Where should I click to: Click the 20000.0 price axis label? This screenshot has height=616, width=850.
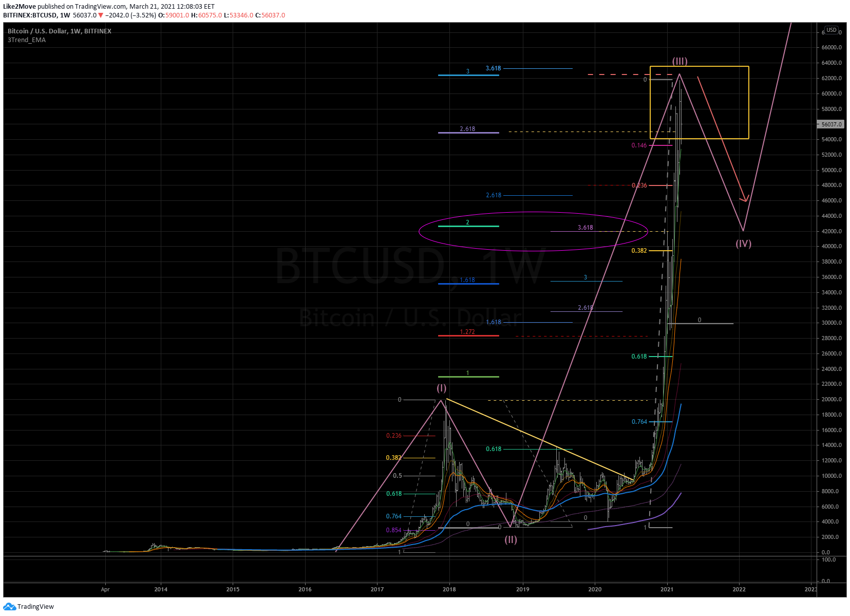pos(832,399)
